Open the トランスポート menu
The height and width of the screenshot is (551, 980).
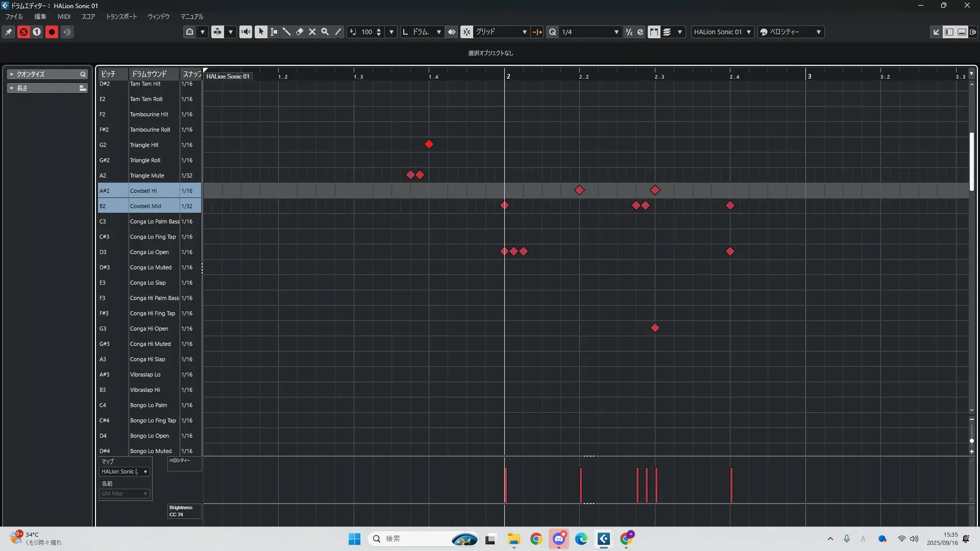[121, 16]
